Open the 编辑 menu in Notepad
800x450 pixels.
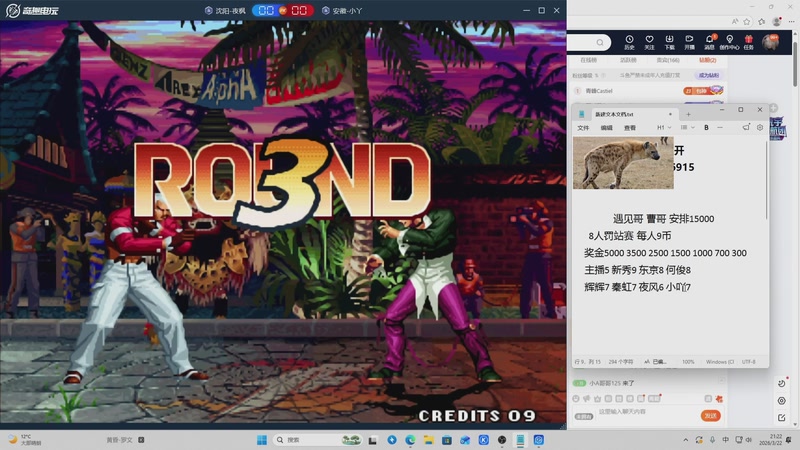[607, 128]
